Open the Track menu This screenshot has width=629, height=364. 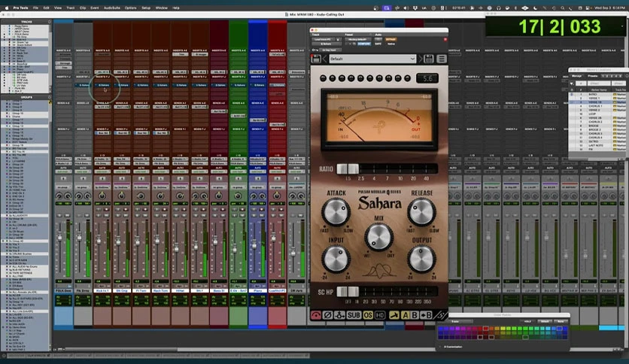70,8
